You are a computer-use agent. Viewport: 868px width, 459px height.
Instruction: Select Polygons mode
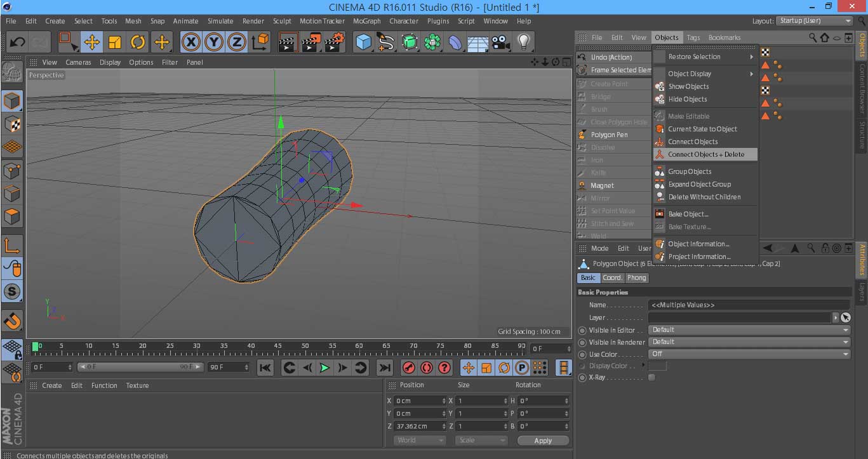[x=12, y=216]
